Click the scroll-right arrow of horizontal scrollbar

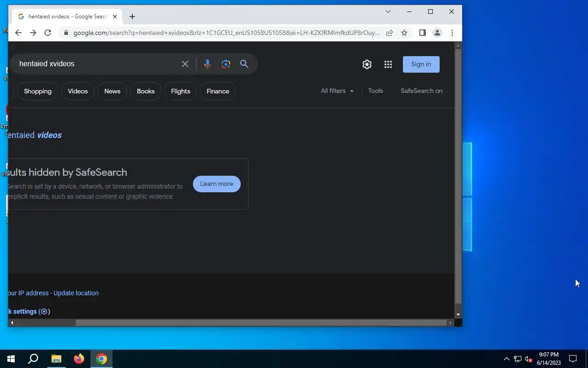pyautogui.click(x=451, y=323)
